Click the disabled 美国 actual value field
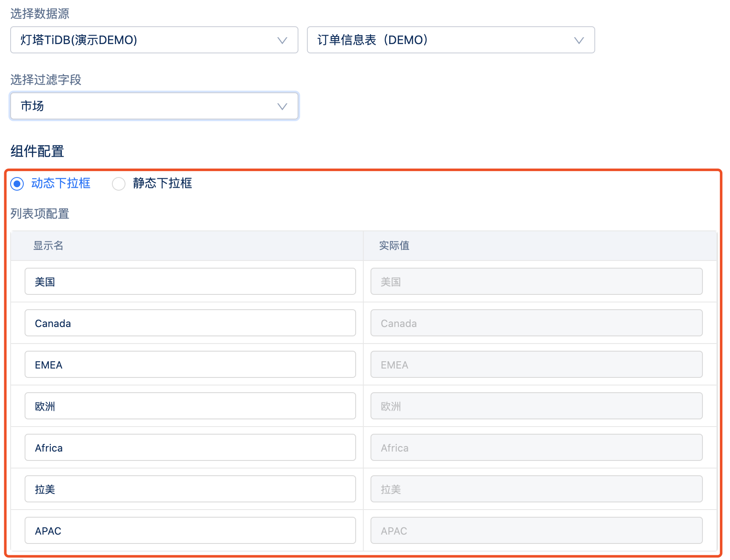The width and height of the screenshot is (730, 560). pyautogui.click(x=537, y=281)
